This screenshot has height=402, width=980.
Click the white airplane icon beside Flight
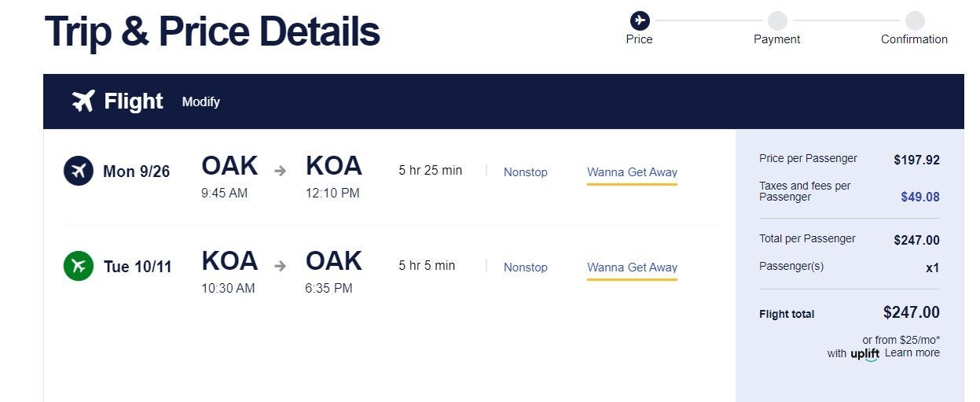click(x=83, y=101)
